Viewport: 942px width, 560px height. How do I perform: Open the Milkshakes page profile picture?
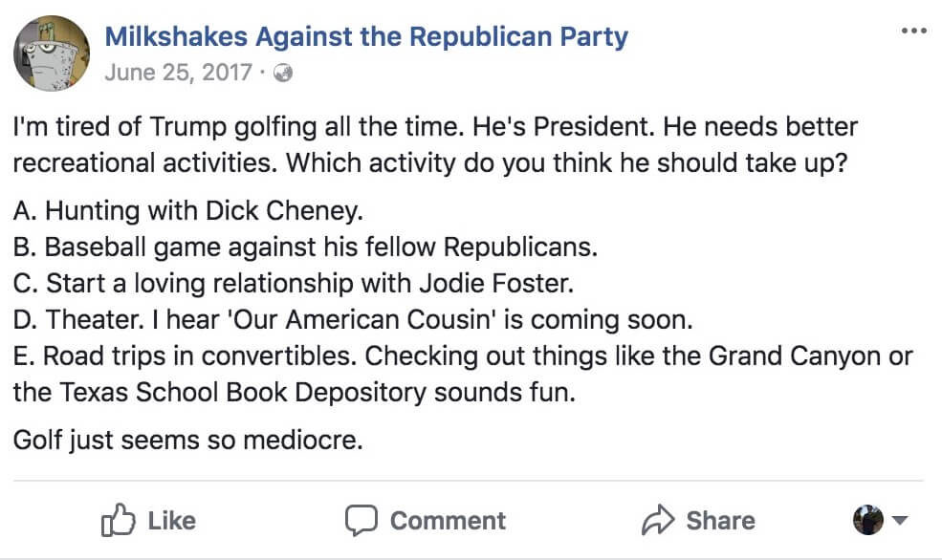52,53
